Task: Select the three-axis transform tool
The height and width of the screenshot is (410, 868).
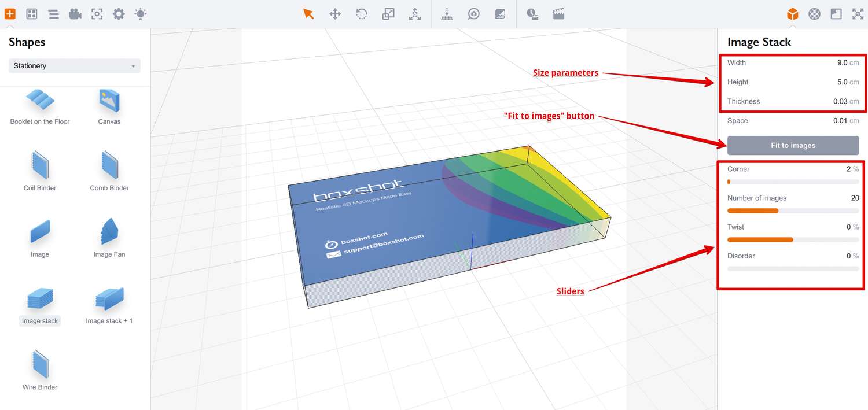Action: [x=415, y=14]
